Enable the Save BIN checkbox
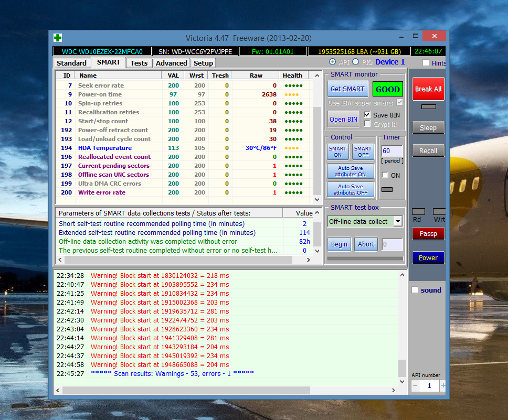The image size is (508, 420). [x=367, y=115]
